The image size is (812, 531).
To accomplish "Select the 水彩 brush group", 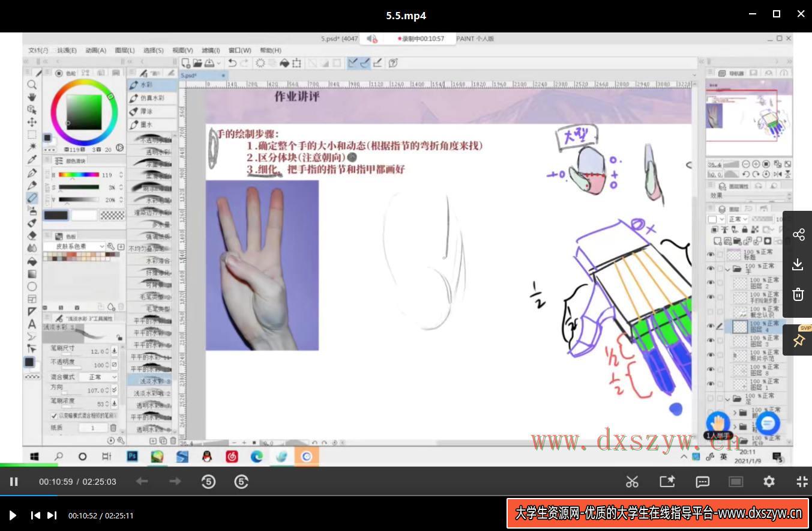I will [x=152, y=85].
